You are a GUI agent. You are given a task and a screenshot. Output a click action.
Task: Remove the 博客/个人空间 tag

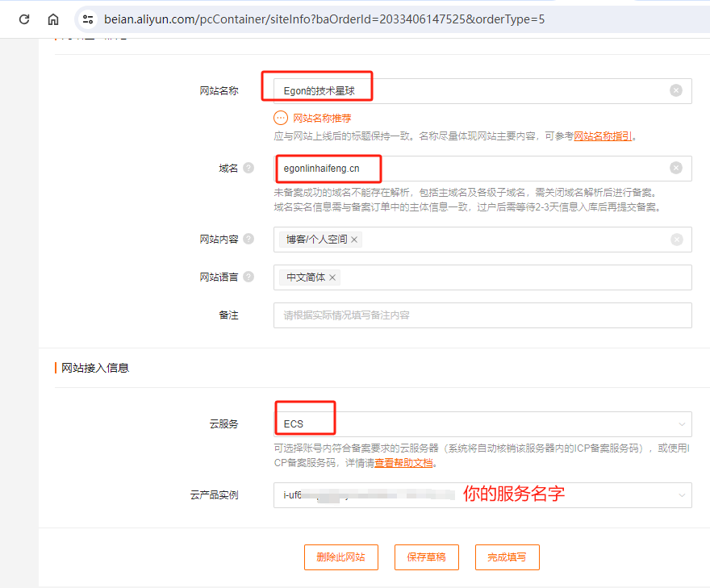tap(354, 240)
